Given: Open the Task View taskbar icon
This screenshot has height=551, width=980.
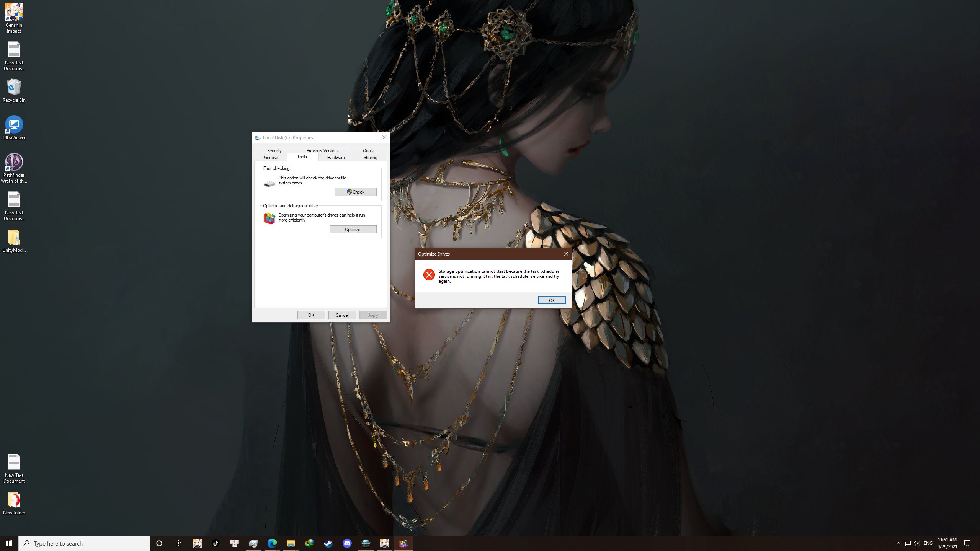Looking at the screenshot, I should (178, 543).
